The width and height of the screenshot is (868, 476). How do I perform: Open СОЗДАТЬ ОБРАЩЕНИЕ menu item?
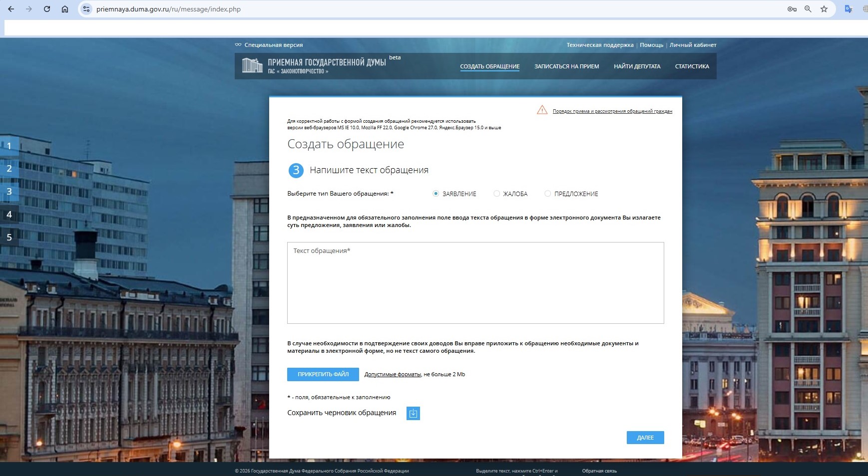(x=490, y=66)
